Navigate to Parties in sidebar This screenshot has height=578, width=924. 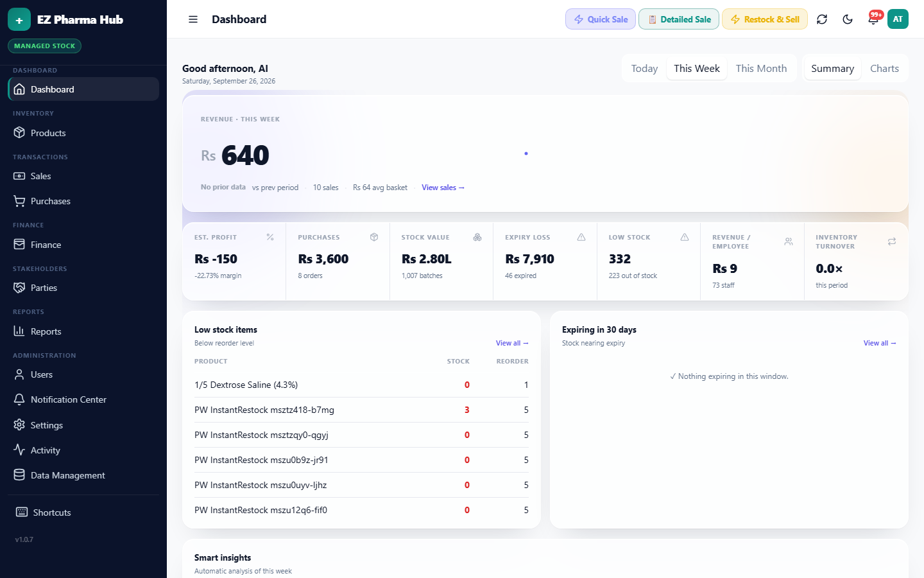pos(83,288)
